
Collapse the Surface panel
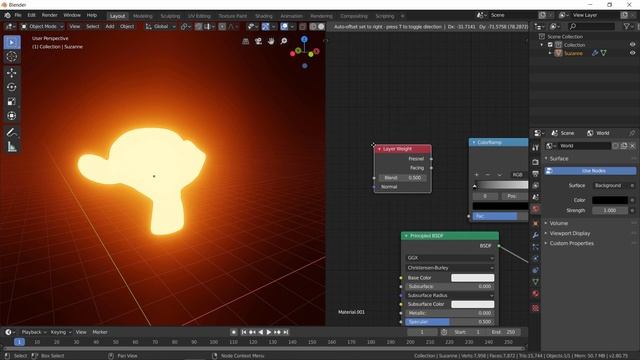tap(558, 158)
